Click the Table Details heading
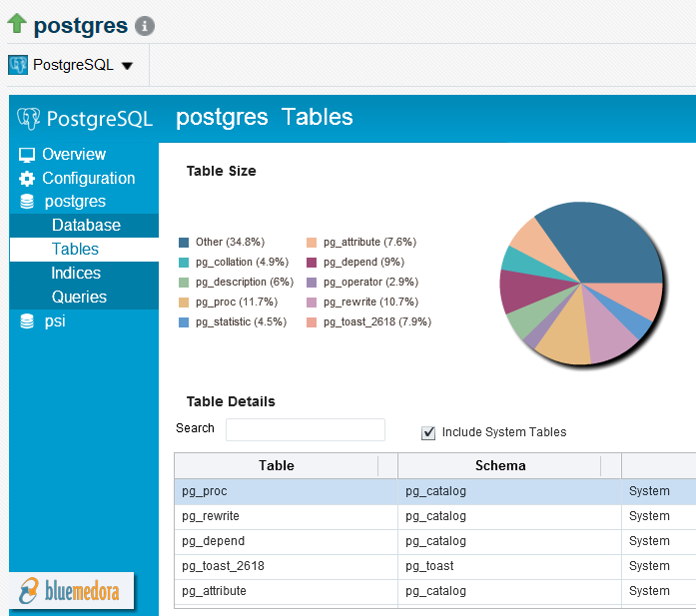The width and height of the screenshot is (696, 616). [x=231, y=401]
